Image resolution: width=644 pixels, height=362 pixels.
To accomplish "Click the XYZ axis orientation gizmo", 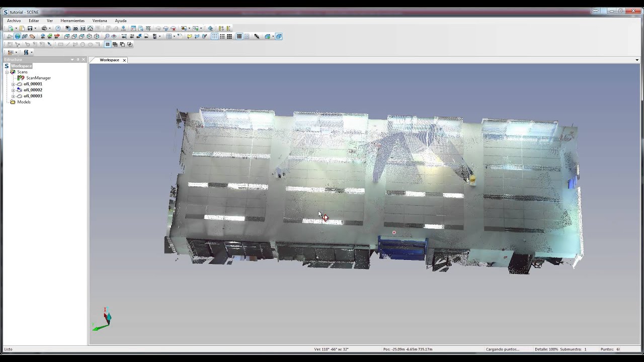I will pos(103,320).
